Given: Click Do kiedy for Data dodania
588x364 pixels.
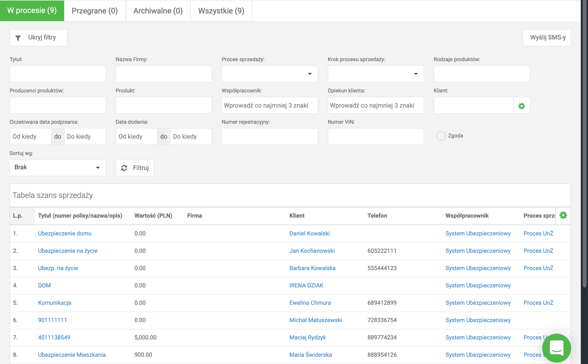Looking at the screenshot, I should (191, 136).
